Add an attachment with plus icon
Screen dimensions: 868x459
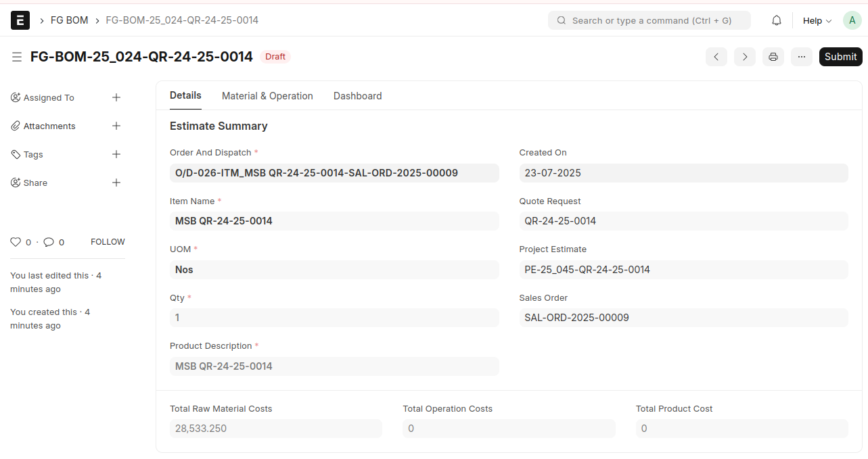116,126
